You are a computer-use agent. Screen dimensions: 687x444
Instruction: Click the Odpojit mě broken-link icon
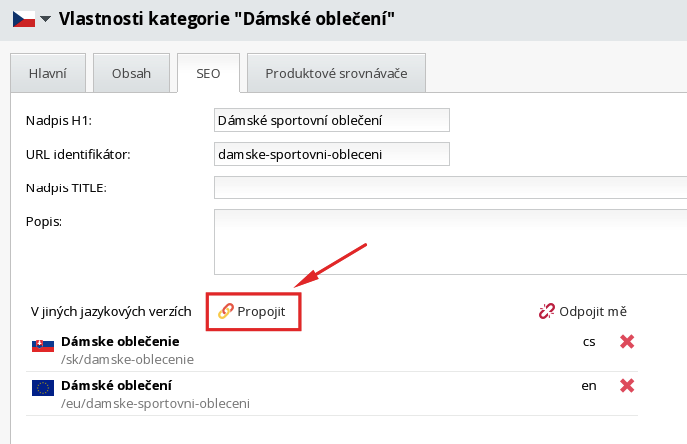point(547,311)
